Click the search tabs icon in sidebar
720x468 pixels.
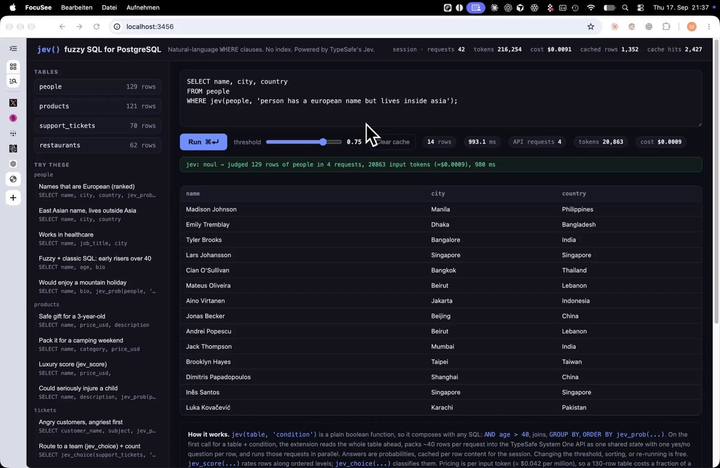(13, 81)
